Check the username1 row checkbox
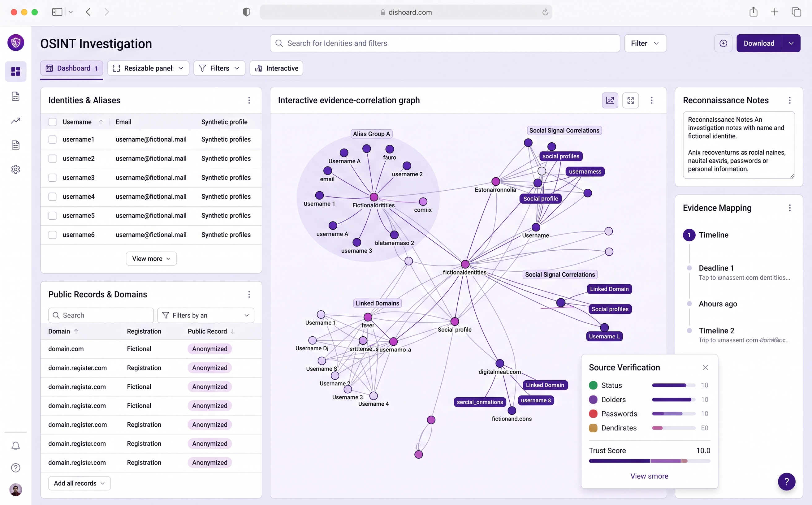Viewport: 812px width, 505px height. coord(52,139)
